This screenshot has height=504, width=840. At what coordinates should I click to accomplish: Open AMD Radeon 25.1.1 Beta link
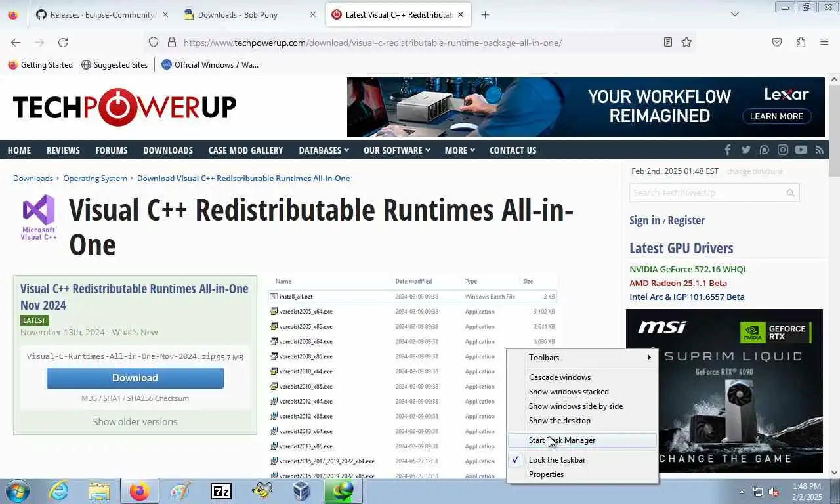tap(678, 283)
